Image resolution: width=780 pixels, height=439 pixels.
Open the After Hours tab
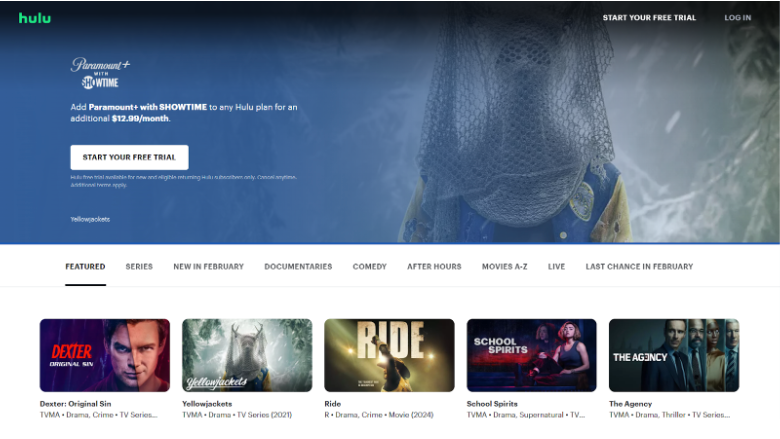pyautogui.click(x=434, y=266)
